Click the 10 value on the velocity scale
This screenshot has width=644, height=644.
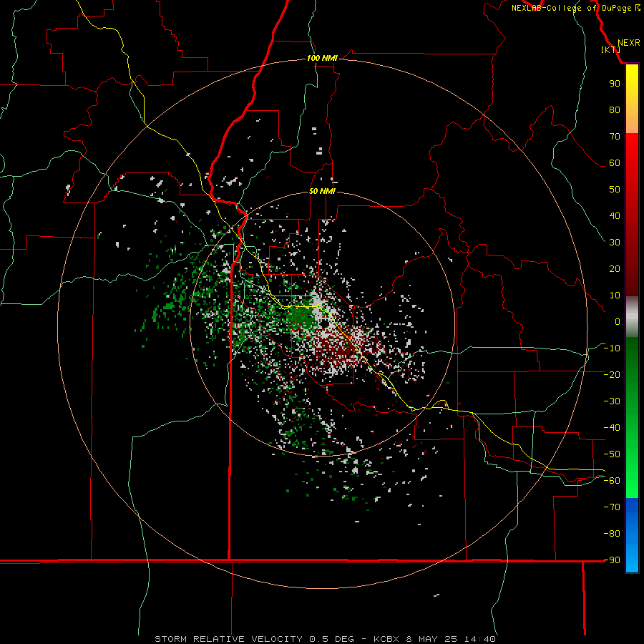coord(615,296)
